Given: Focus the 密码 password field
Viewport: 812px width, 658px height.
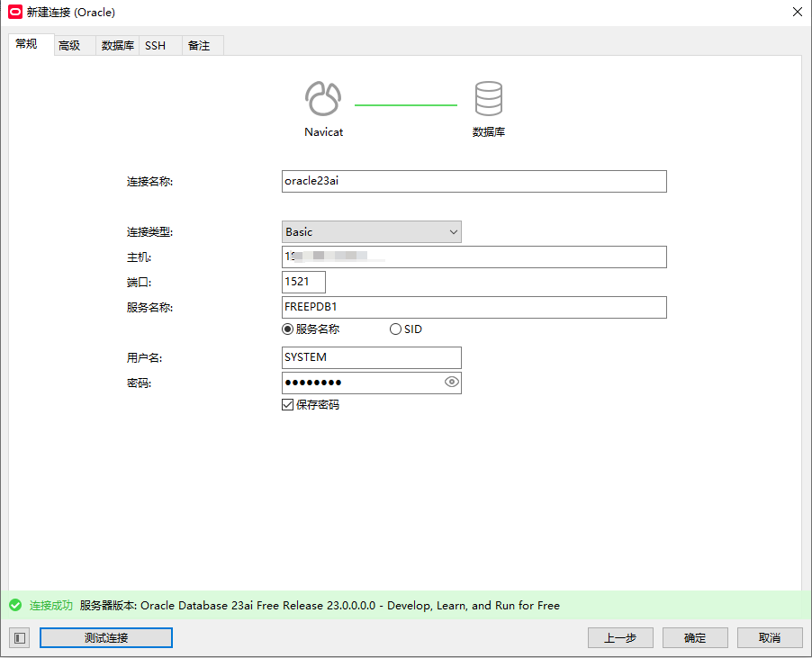Looking at the screenshot, I should coord(371,383).
